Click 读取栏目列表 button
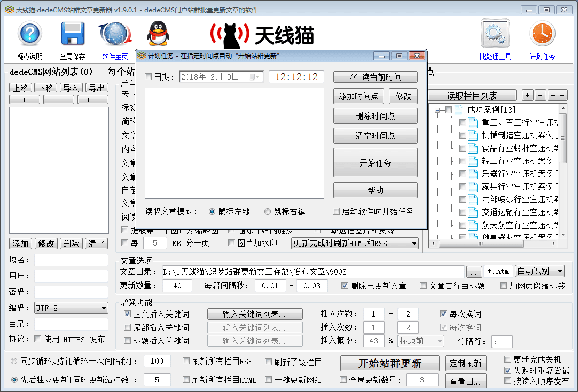The image size is (578, 392). pos(472,96)
